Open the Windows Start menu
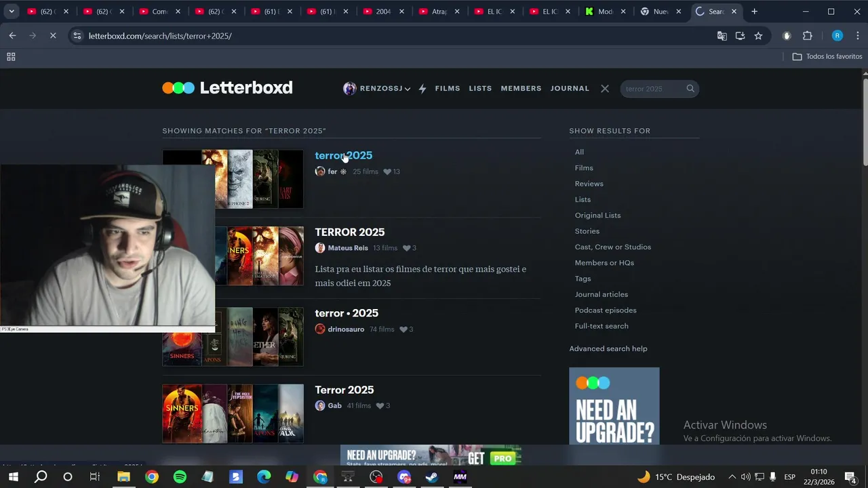 pyautogui.click(x=13, y=477)
